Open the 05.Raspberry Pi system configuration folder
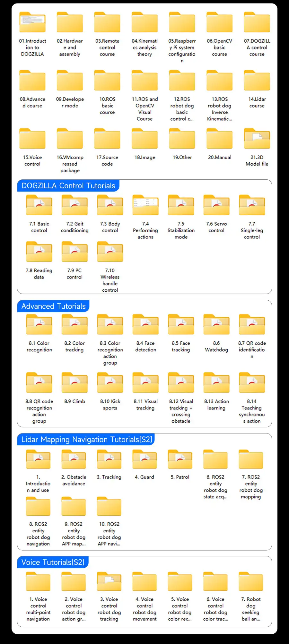 pos(182,22)
